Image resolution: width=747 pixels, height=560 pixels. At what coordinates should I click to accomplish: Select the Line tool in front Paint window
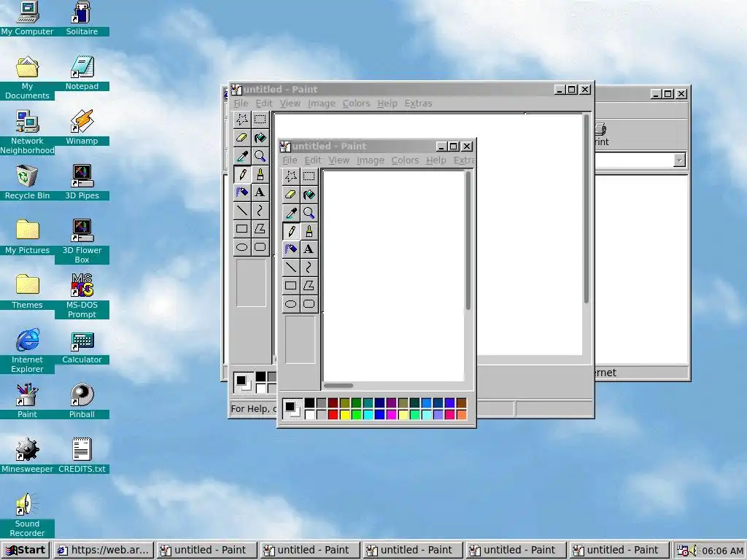290,267
